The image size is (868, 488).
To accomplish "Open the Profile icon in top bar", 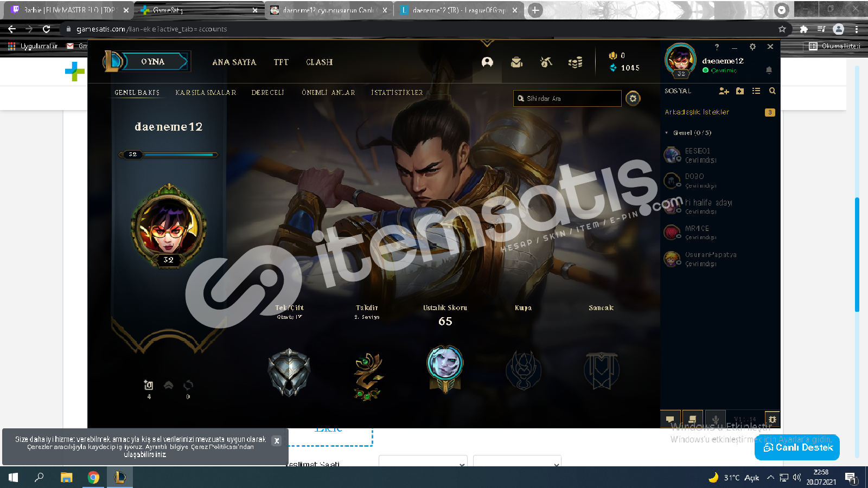I will pos(487,62).
